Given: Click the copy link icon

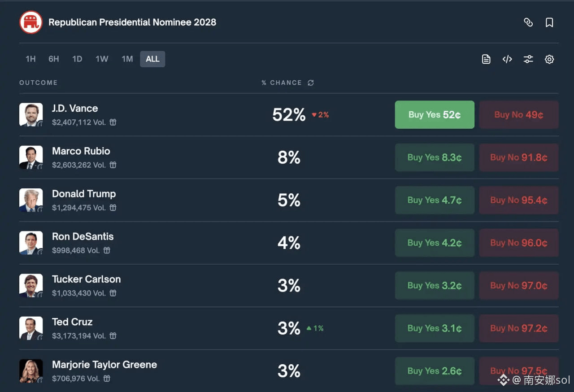Looking at the screenshot, I should point(528,22).
